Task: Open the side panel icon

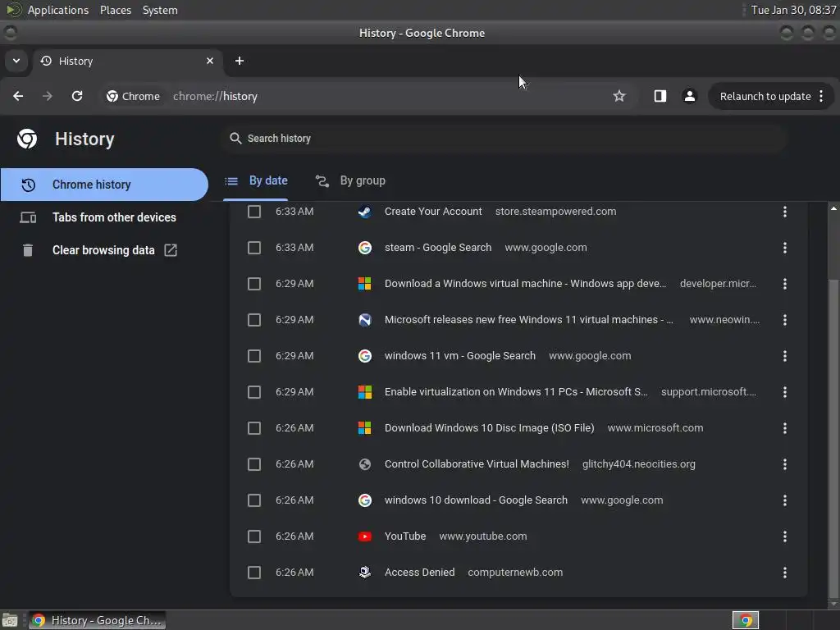Action: (660, 96)
